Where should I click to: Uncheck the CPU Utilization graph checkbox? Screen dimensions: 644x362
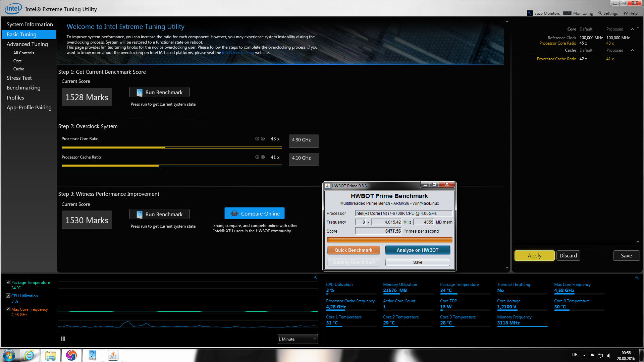[8, 296]
